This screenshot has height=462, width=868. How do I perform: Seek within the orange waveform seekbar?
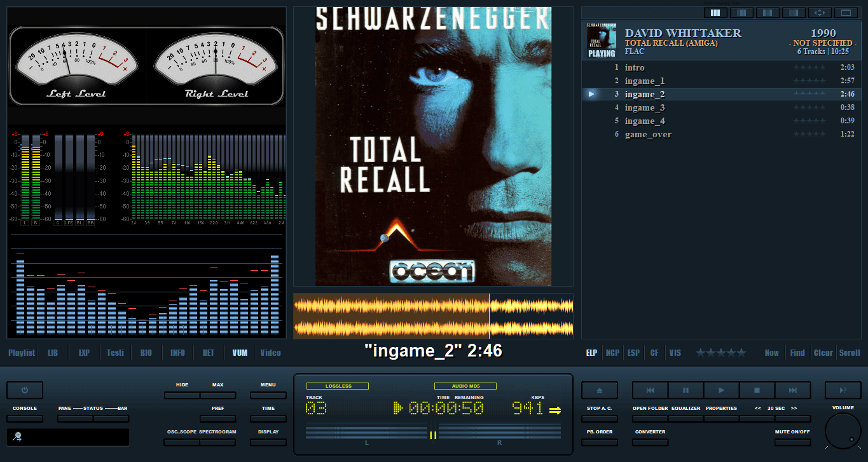433,316
